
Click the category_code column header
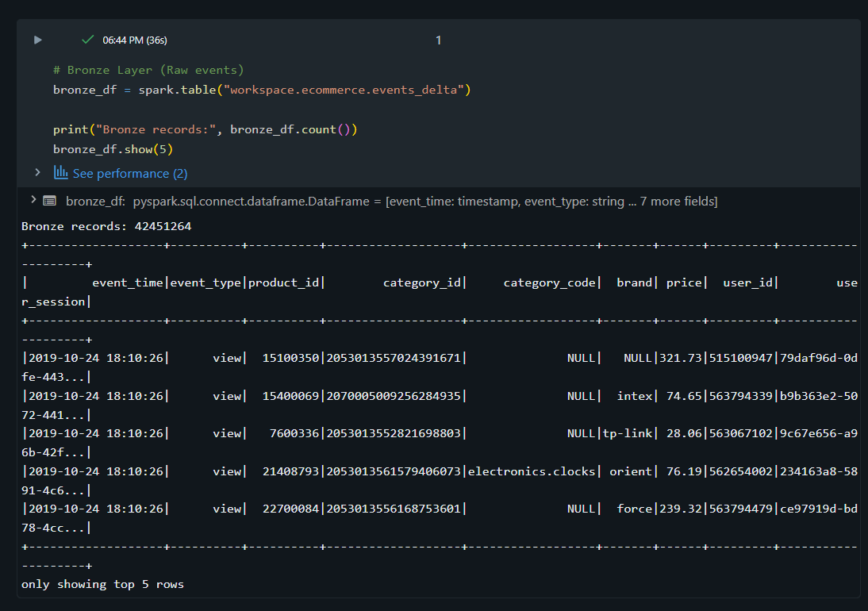pyautogui.click(x=549, y=282)
